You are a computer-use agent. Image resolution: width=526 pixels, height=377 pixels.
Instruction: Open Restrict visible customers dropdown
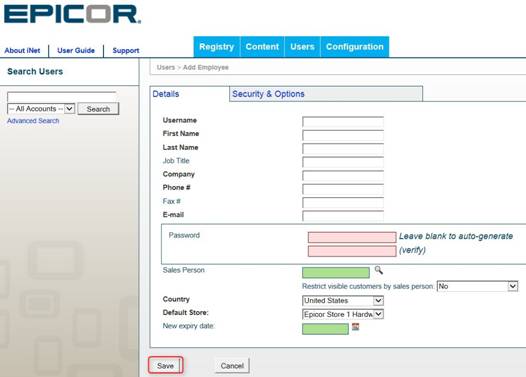click(x=477, y=286)
